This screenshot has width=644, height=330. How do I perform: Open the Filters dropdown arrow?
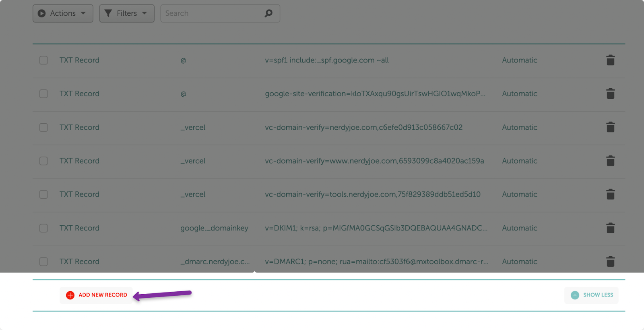(144, 13)
